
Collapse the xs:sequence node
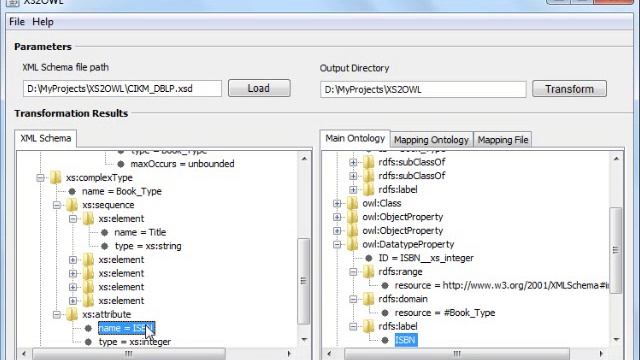point(56,205)
